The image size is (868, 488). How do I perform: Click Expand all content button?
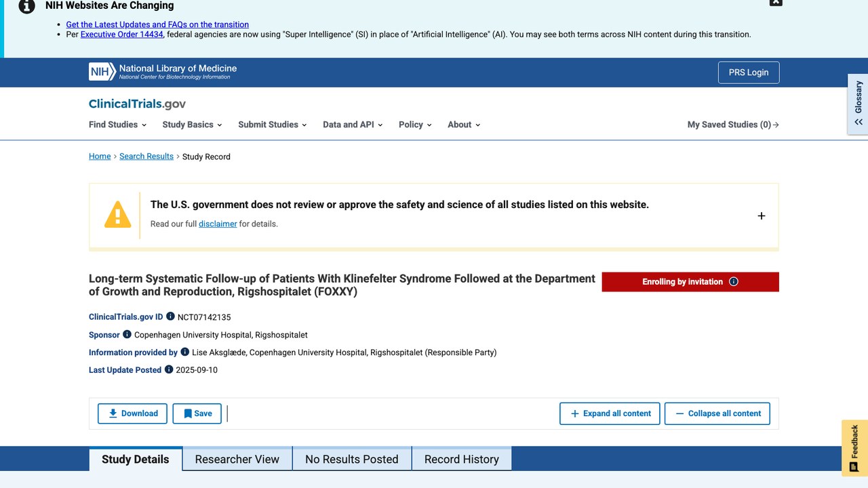click(610, 413)
